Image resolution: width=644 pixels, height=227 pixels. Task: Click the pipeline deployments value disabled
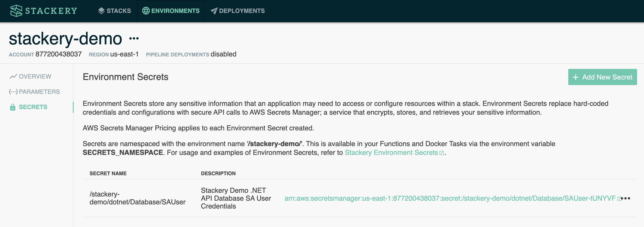coord(224,54)
